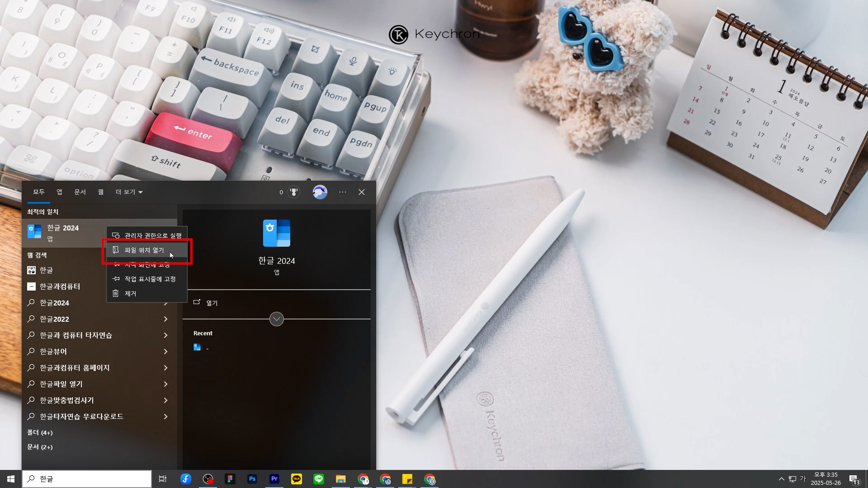
Task: Show hidden system tray icons
Action: coord(782,479)
